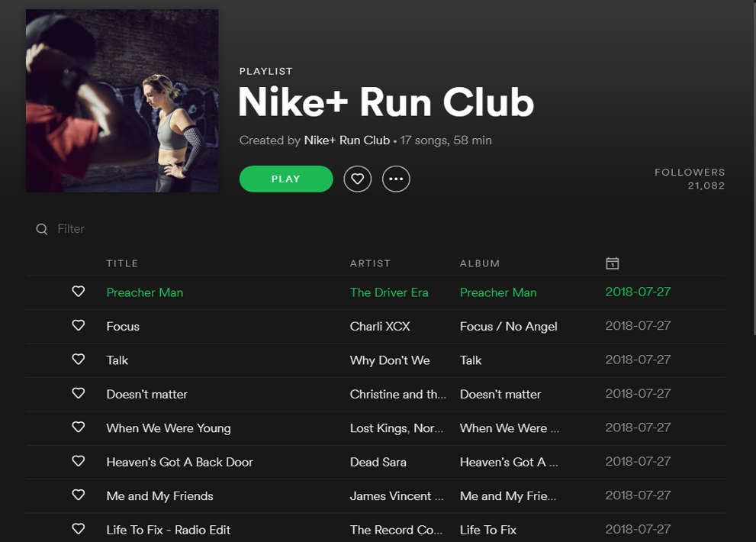The height and width of the screenshot is (542, 756).
Task: Click the FOLLOWERS 21,082 count
Action: (690, 179)
